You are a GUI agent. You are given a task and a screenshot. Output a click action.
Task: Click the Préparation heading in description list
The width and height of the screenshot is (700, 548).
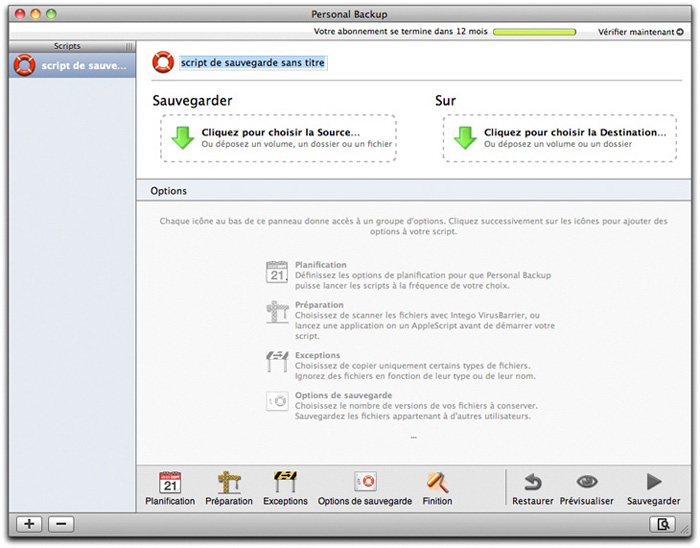click(x=319, y=305)
